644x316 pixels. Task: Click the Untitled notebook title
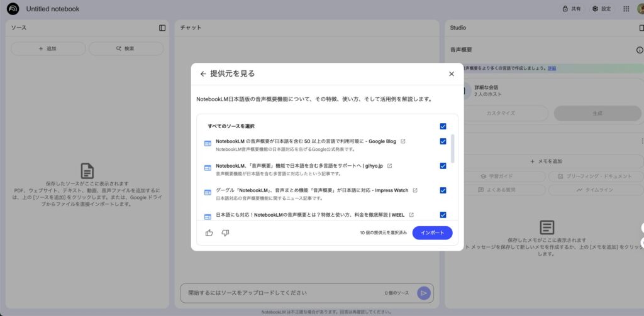53,9
